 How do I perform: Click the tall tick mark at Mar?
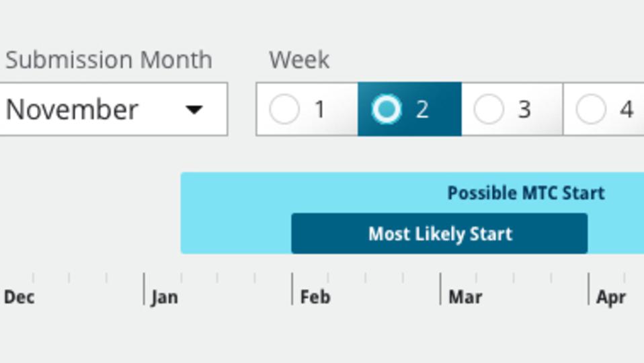(440, 288)
